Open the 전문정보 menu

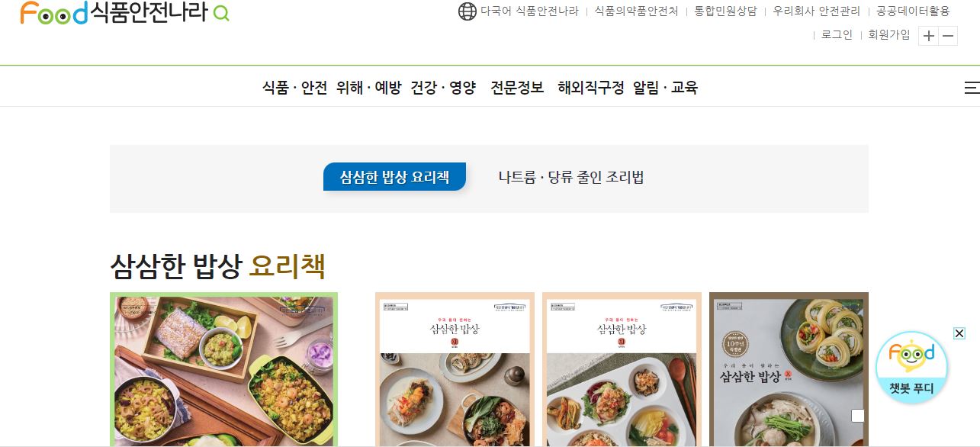(517, 88)
